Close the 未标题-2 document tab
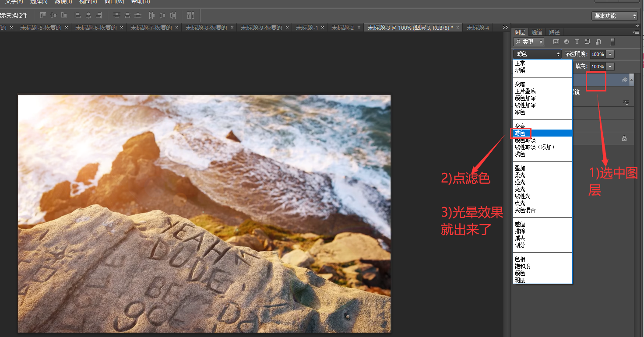This screenshot has width=644, height=337. click(x=358, y=28)
